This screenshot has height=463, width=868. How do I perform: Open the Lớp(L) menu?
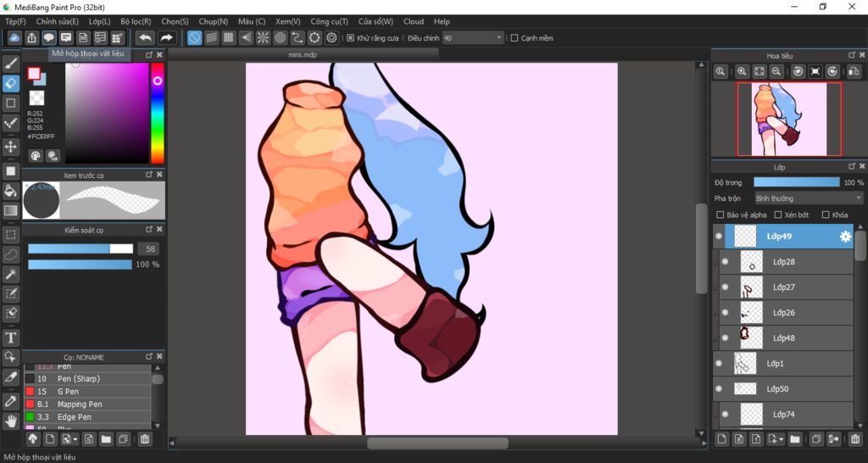(100, 21)
